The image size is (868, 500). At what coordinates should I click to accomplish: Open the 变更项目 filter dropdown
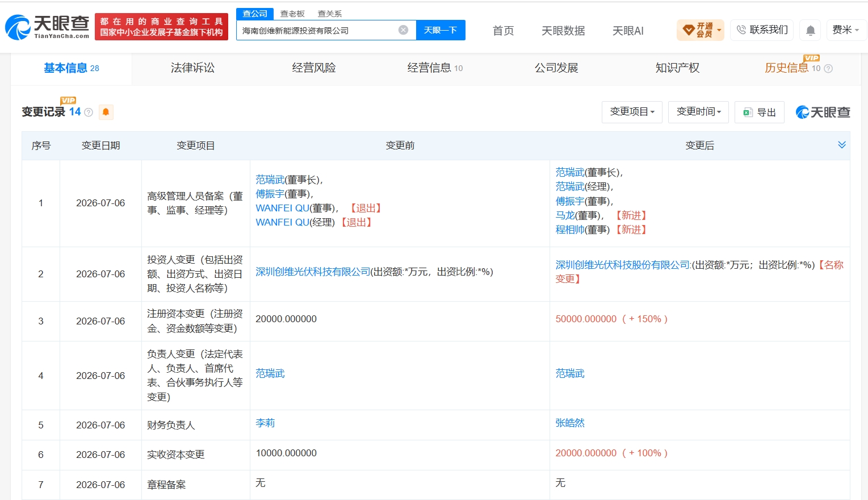point(632,112)
